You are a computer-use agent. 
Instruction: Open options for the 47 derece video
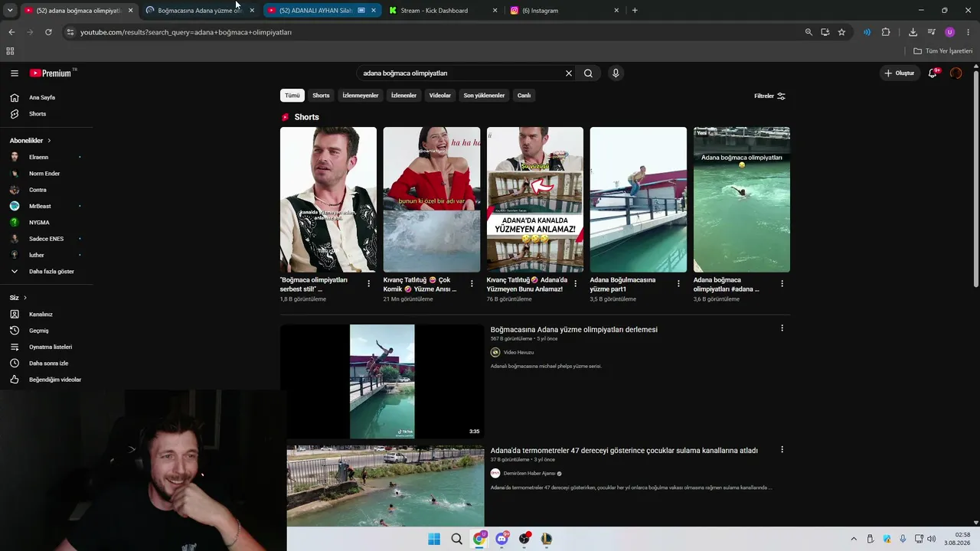coord(782,449)
